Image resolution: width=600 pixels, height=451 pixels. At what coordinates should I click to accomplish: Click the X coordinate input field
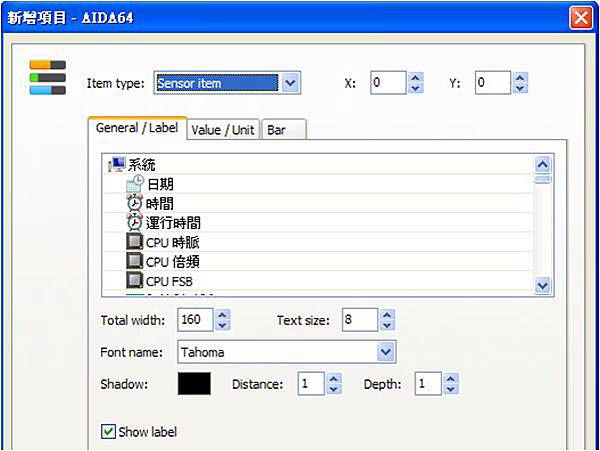[388, 83]
